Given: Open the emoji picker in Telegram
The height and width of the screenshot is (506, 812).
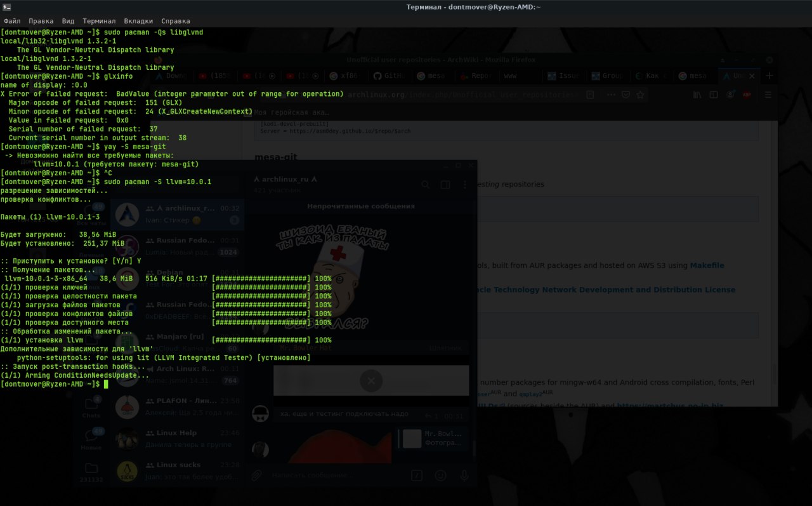Looking at the screenshot, I should coord(440,475).
